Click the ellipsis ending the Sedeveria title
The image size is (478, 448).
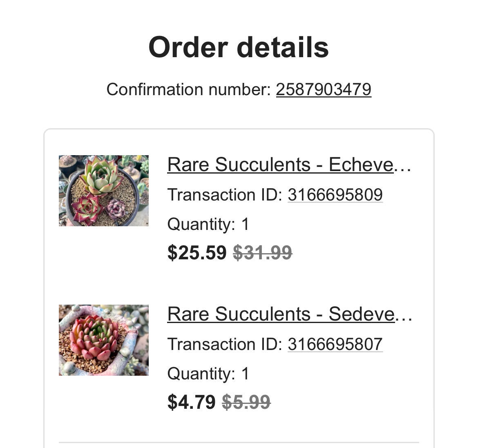point(404,315)
